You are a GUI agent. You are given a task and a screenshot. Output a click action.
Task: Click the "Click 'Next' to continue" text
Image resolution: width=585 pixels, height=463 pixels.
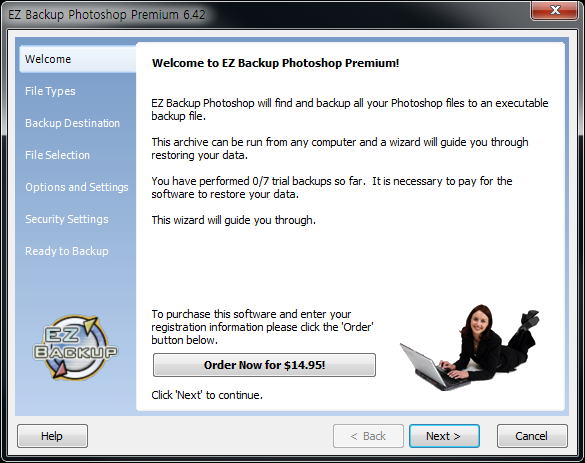pyautogui.click(x=207, y=395)
